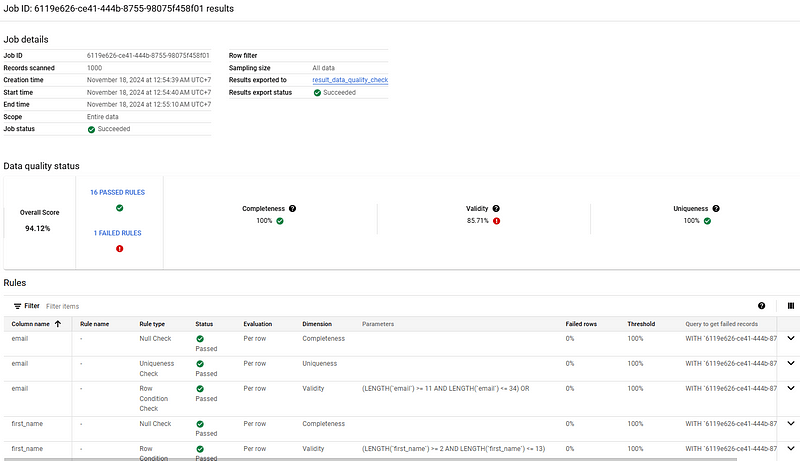Select the Records scanned value 1000

pyautogui.click(x=94, y=68)
